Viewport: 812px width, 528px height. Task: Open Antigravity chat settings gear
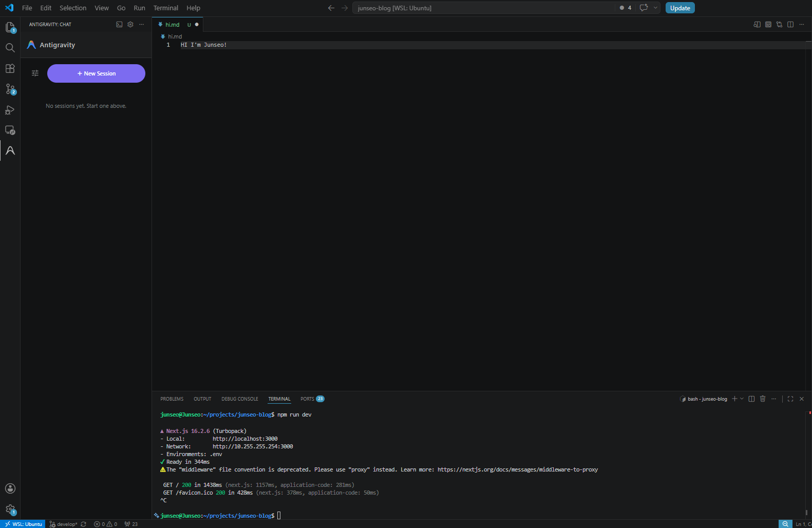[130, 24]
